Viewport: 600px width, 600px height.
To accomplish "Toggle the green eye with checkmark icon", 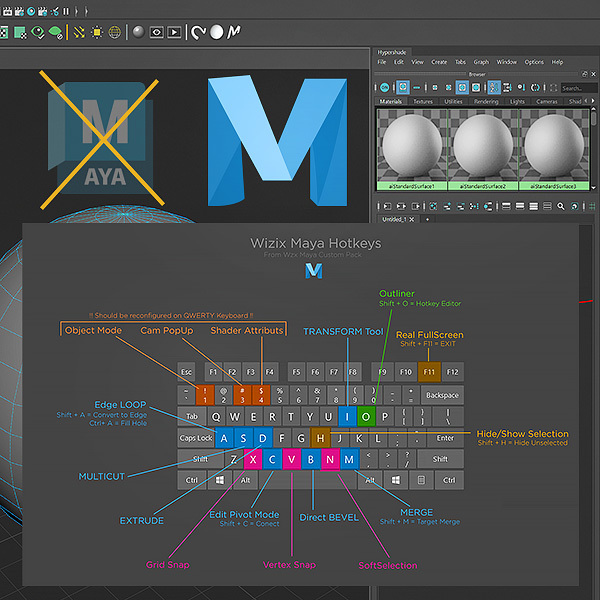I will coord(38,33).
